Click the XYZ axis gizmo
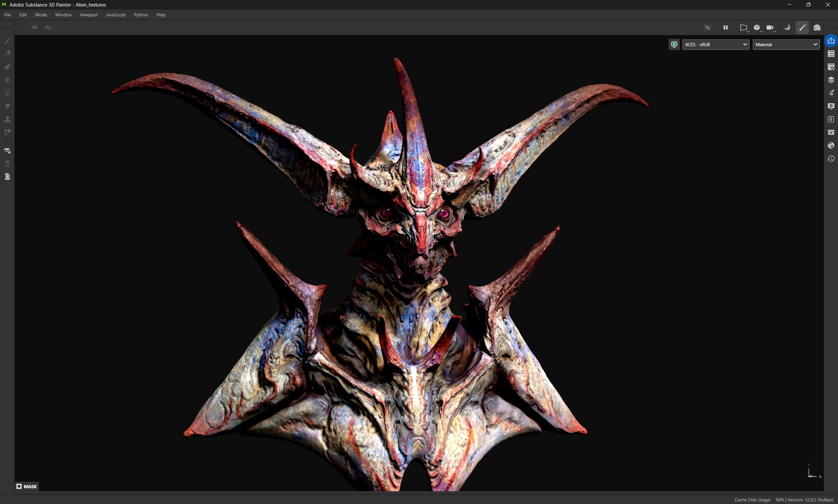 tap(813, 472)
